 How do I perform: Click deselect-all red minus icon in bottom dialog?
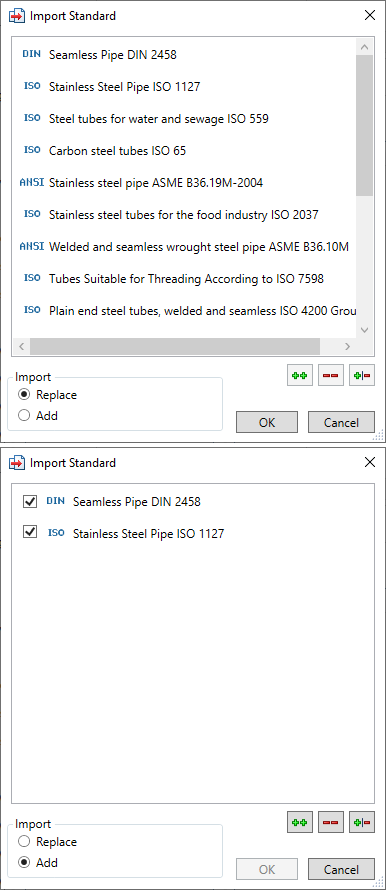pyautogui.click(x=331, y=822)
